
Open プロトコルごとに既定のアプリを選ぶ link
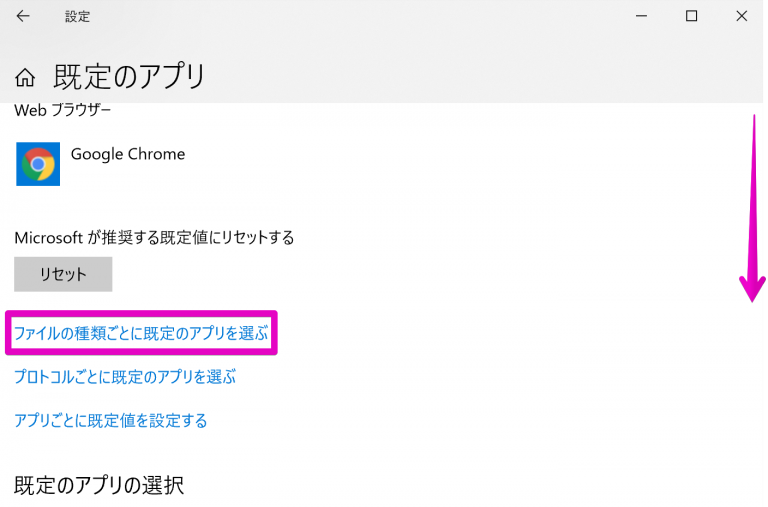pyautogui.click(x=125, y=377)
